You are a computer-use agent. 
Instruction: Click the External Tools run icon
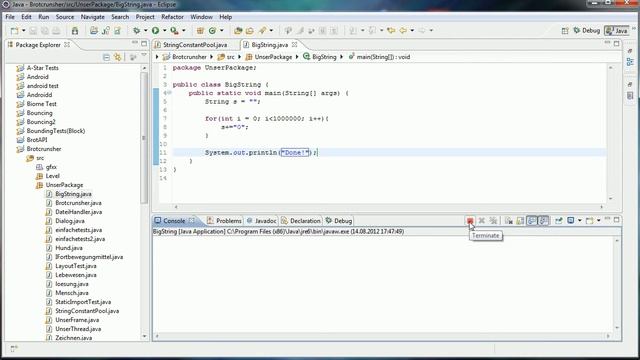(x=175, y=31)
